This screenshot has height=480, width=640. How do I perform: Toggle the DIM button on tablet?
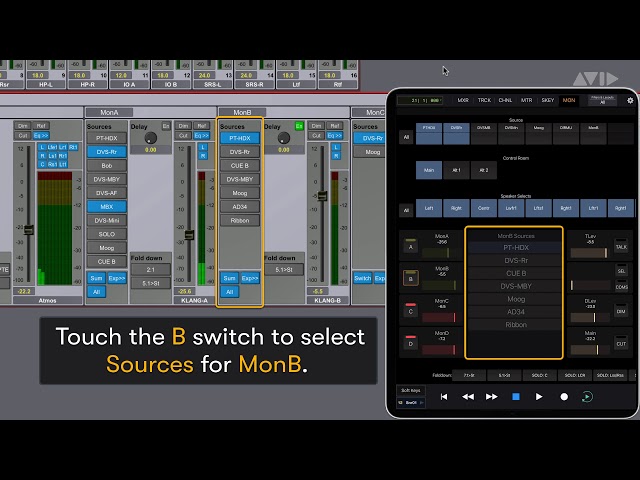[x=621, y=311]
